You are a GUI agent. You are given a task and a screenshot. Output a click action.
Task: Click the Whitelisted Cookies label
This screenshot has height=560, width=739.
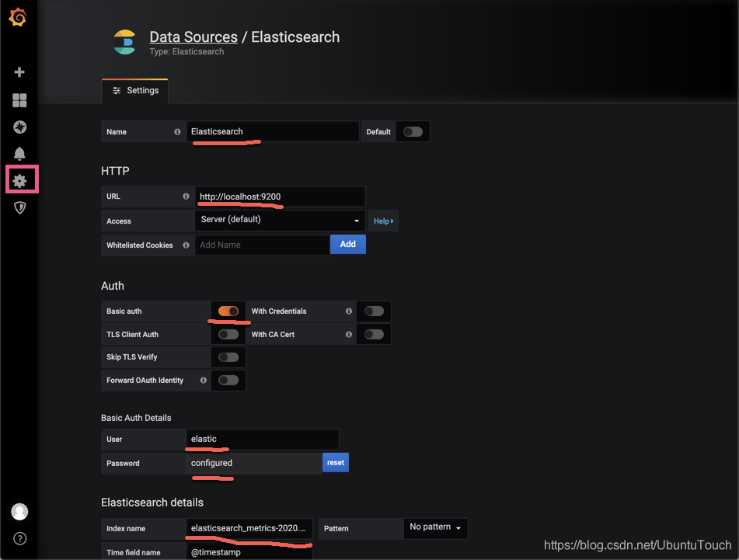[x=140, y=245]
